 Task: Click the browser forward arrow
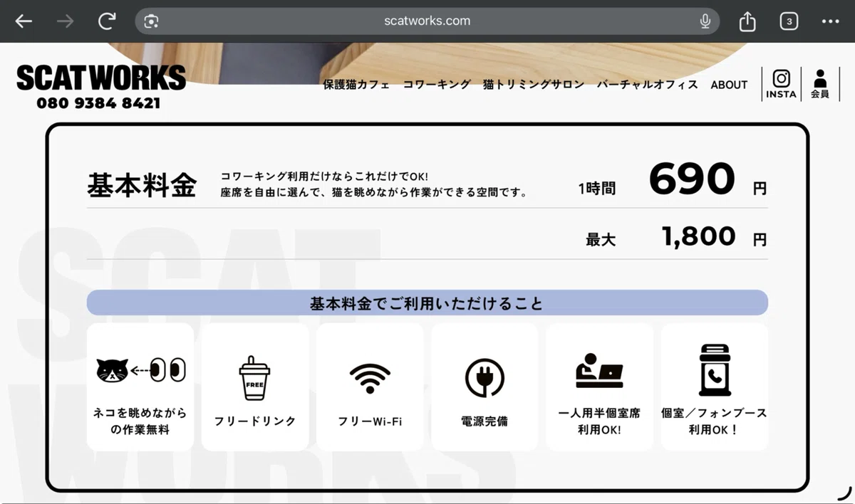[65, 21]
